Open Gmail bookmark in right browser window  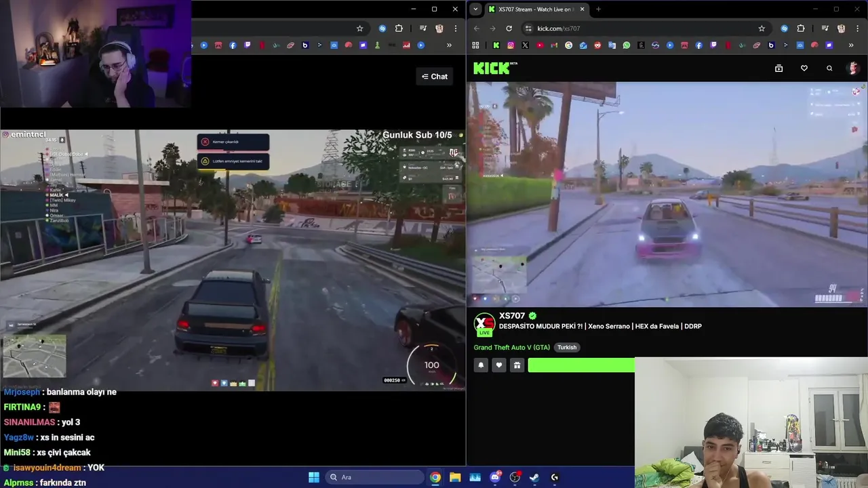point(554,45)
